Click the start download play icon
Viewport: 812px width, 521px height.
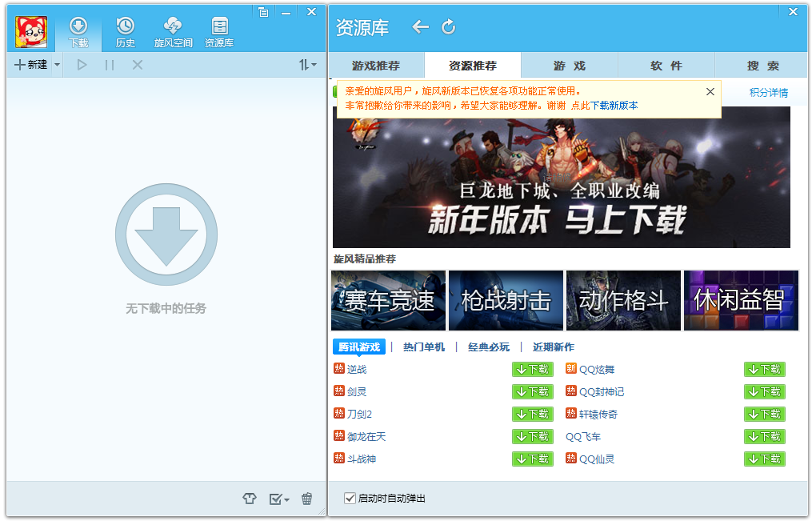[x=82, y=65]
